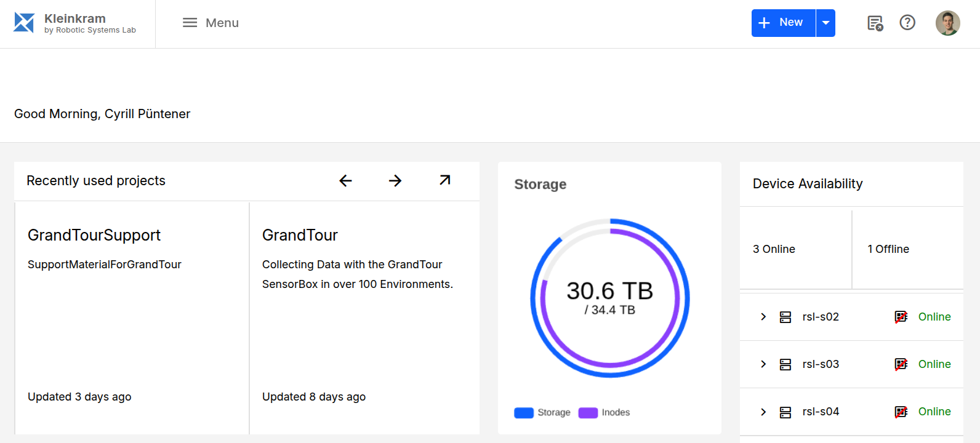Toggle the Inodes legend swatch

[x=588, y=412]
